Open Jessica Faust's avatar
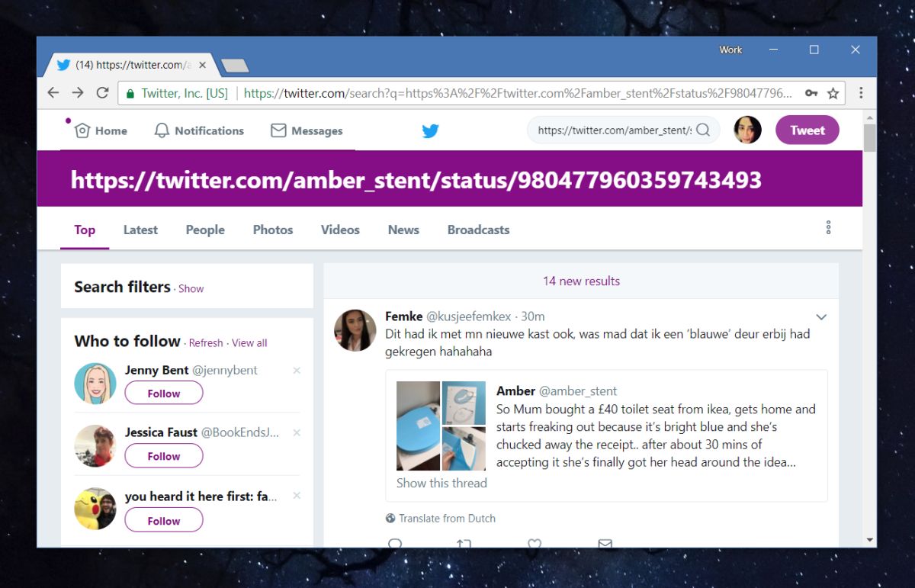 [95, 445]
